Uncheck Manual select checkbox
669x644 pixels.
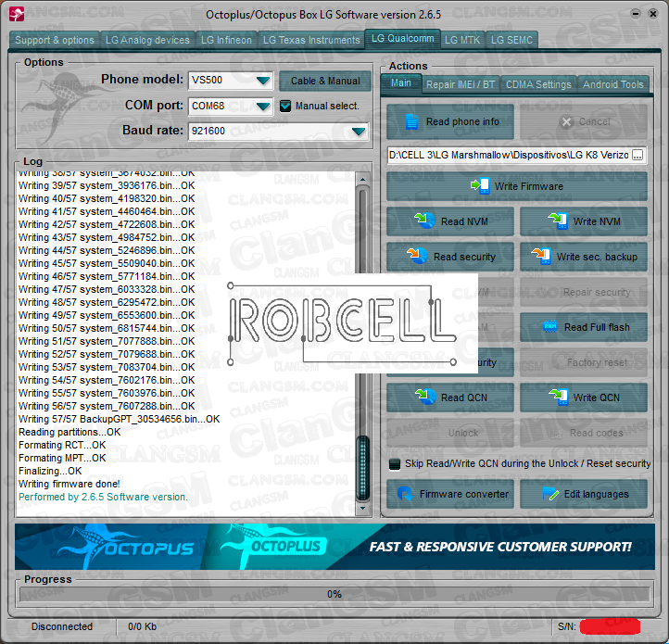point(285,106)
